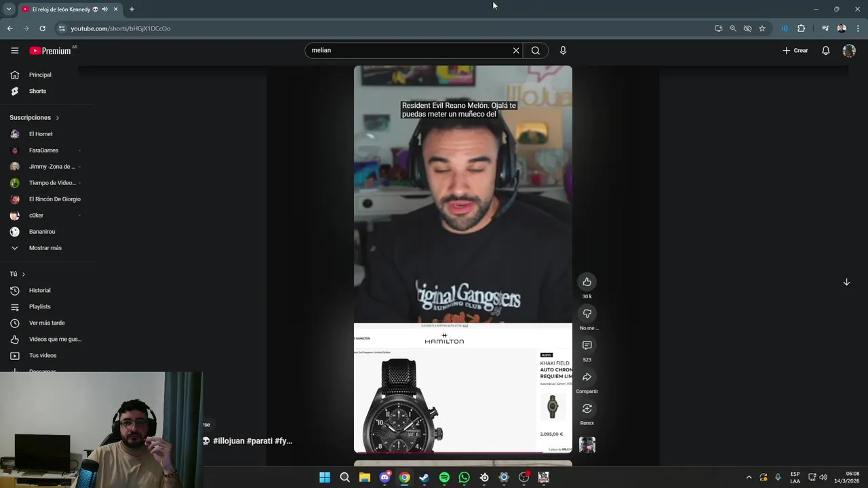
Task: Show hidden tray icons chevron
Action: (749, 477)
